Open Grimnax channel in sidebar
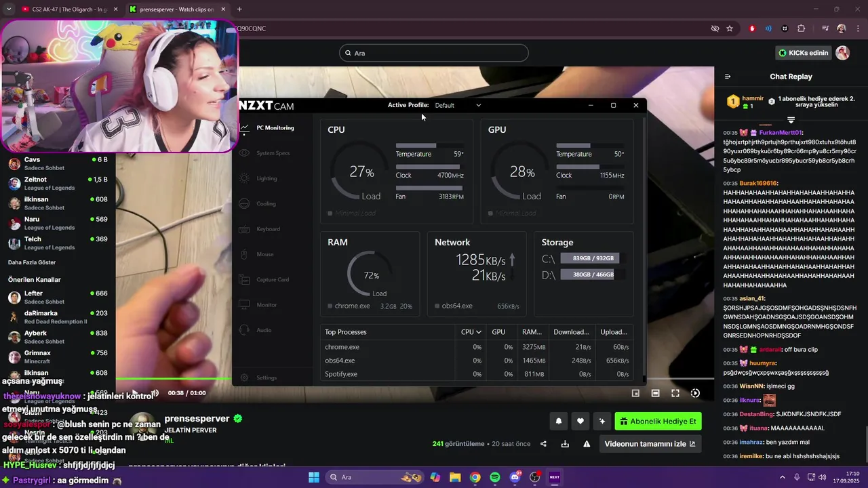The image size is (868, 488). [x=58, y=357]
